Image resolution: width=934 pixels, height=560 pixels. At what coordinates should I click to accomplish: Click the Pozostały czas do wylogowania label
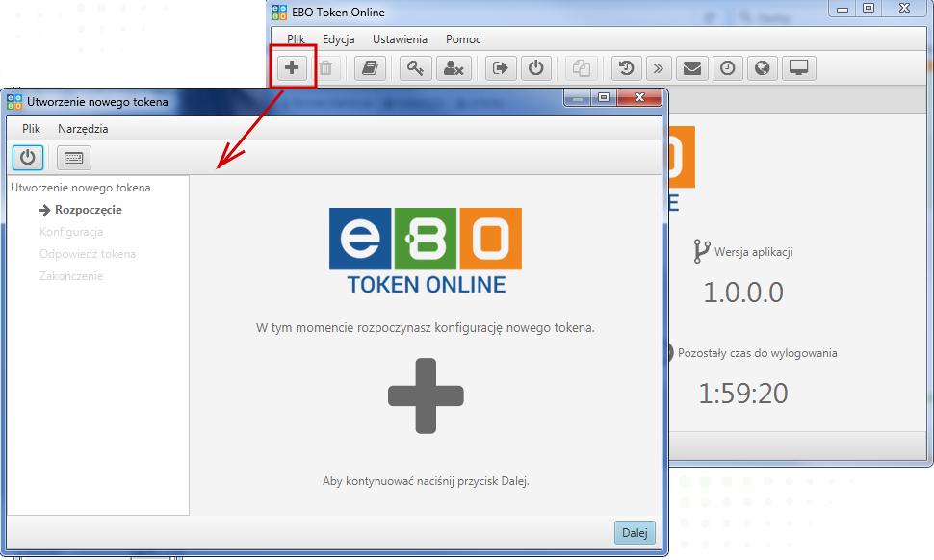(757, 353)
